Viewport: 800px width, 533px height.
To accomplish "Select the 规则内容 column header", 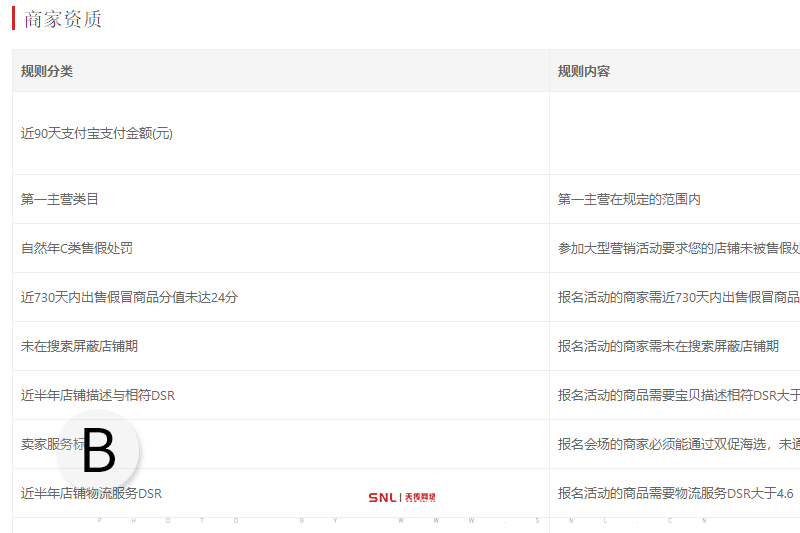I will [x=584, y=71].
